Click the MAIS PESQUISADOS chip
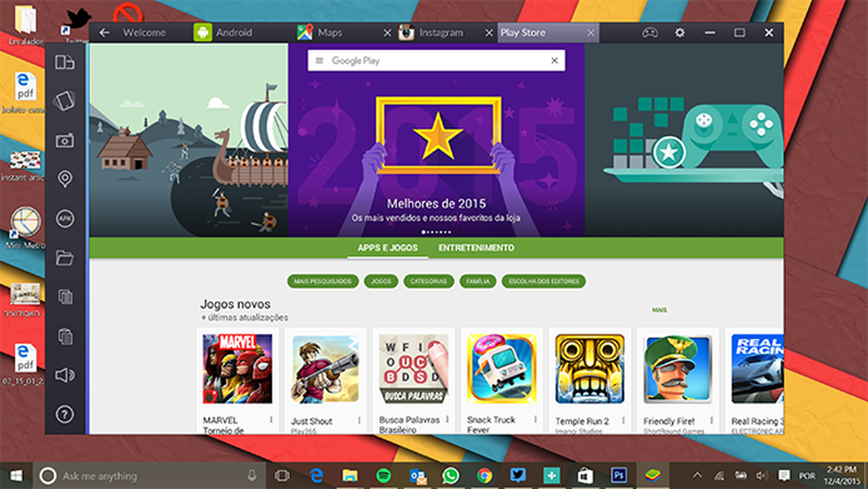 323,282
